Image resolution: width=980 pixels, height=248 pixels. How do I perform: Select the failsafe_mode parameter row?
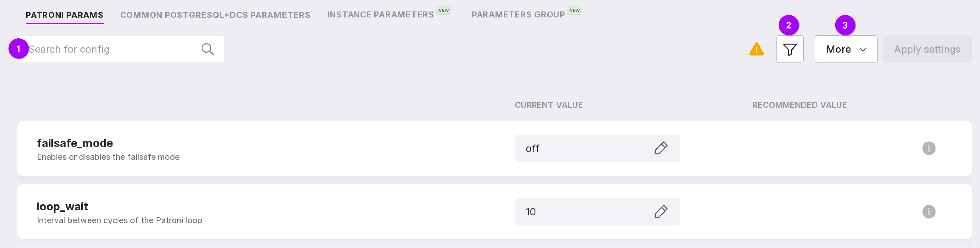(x=266, y=148)
